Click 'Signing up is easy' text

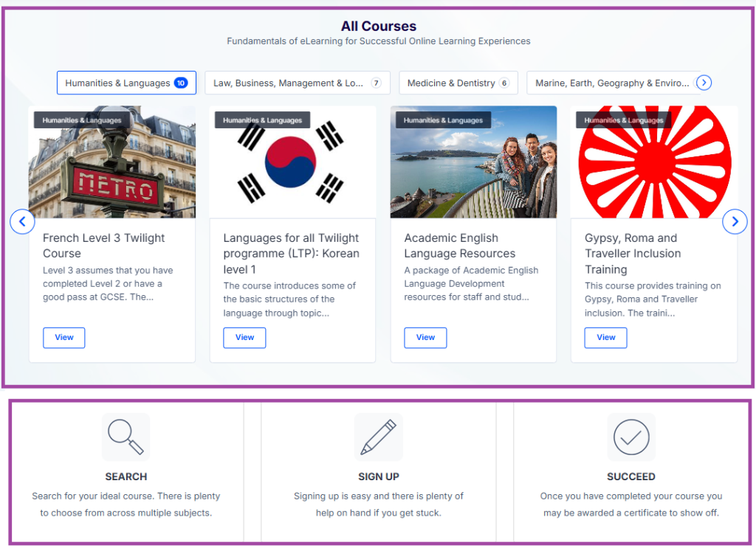click(x=379, y=505)
